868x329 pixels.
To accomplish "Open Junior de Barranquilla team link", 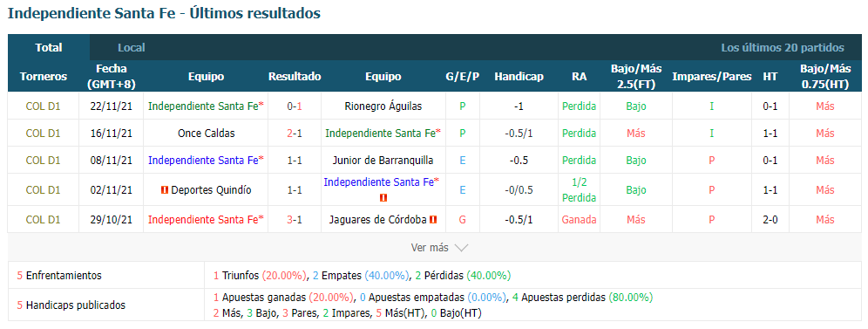I will point(383,160).
